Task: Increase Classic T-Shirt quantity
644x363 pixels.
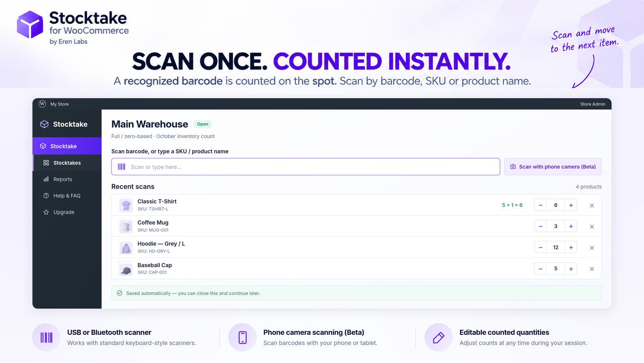Action: (571, 205)
